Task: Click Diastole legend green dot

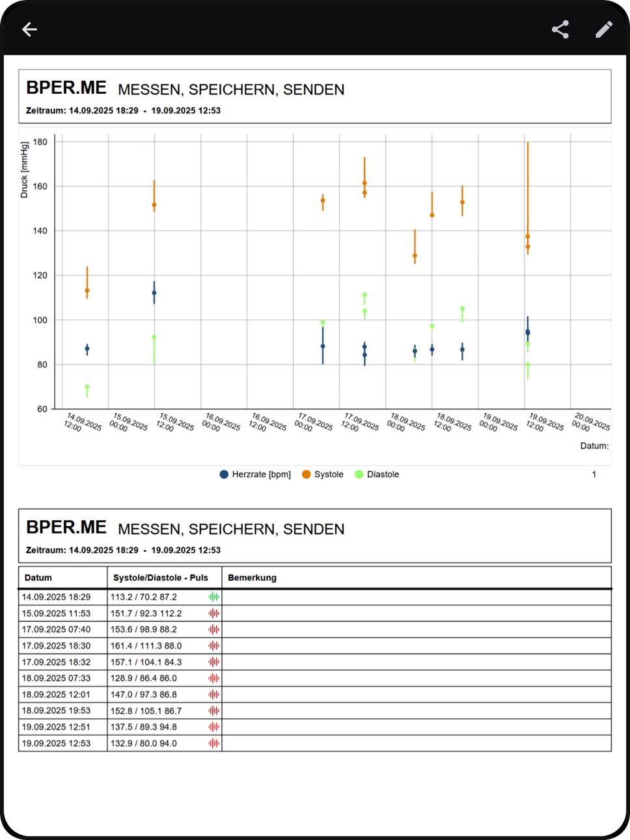Action: [x=359, y=475]
